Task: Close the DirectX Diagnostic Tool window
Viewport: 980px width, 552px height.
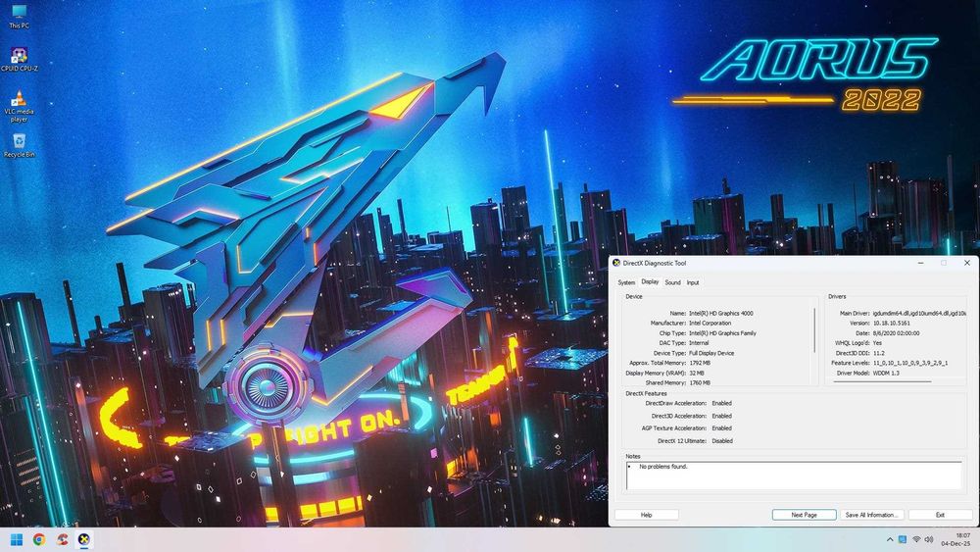Action: tap(967, 263)
